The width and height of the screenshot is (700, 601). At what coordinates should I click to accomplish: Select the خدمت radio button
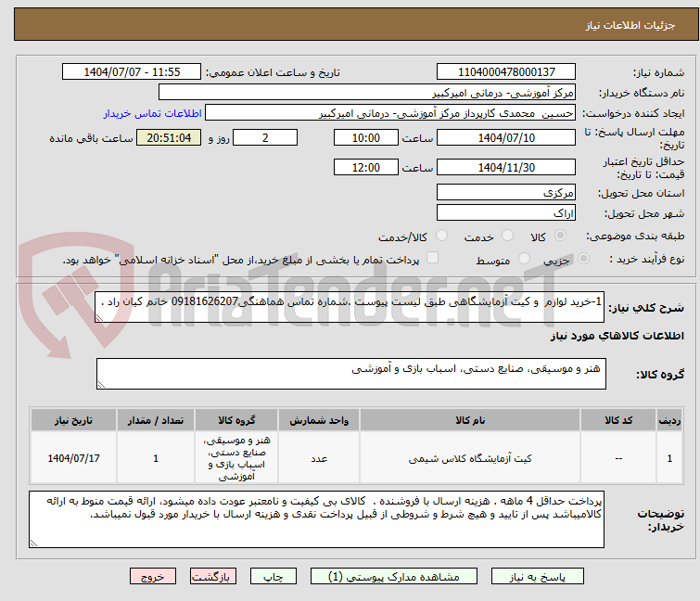pyautogui.click(x=507, y=236)
